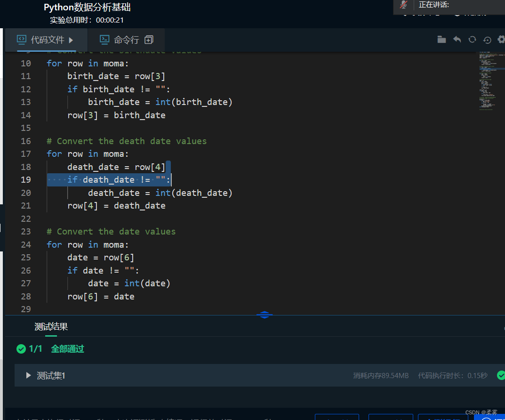Open the folder icon in toolbar

click(x=441, y=40)
